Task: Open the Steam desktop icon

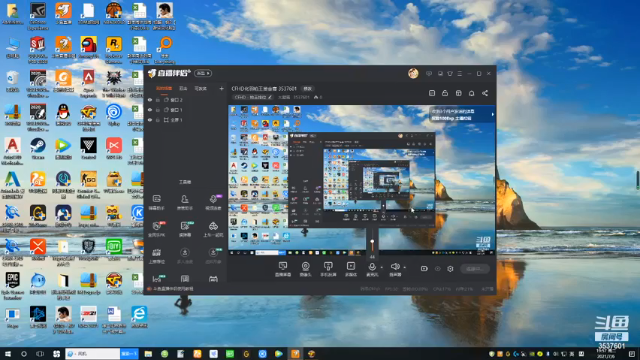Action: click(38, 149)
